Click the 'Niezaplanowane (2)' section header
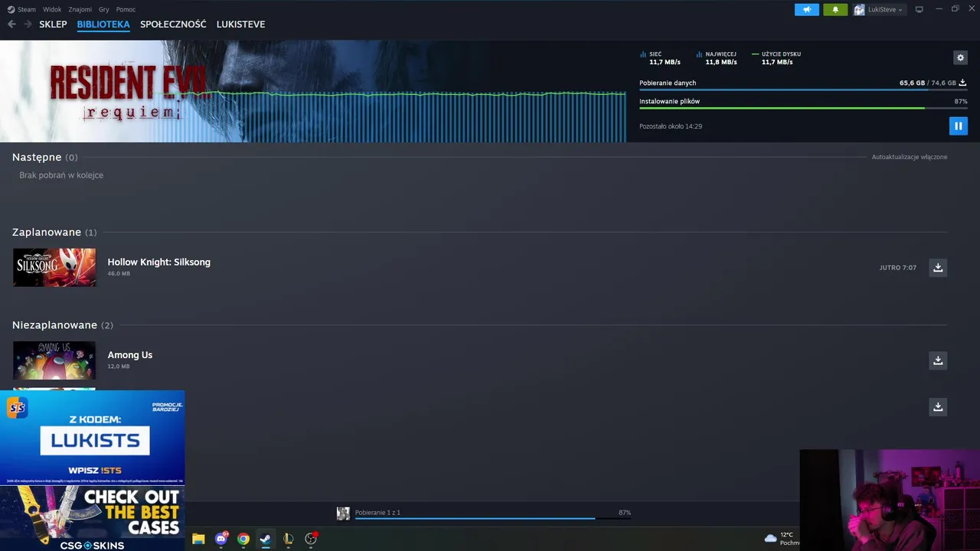This screenshot has width=980, height=551. click(62, 324)
